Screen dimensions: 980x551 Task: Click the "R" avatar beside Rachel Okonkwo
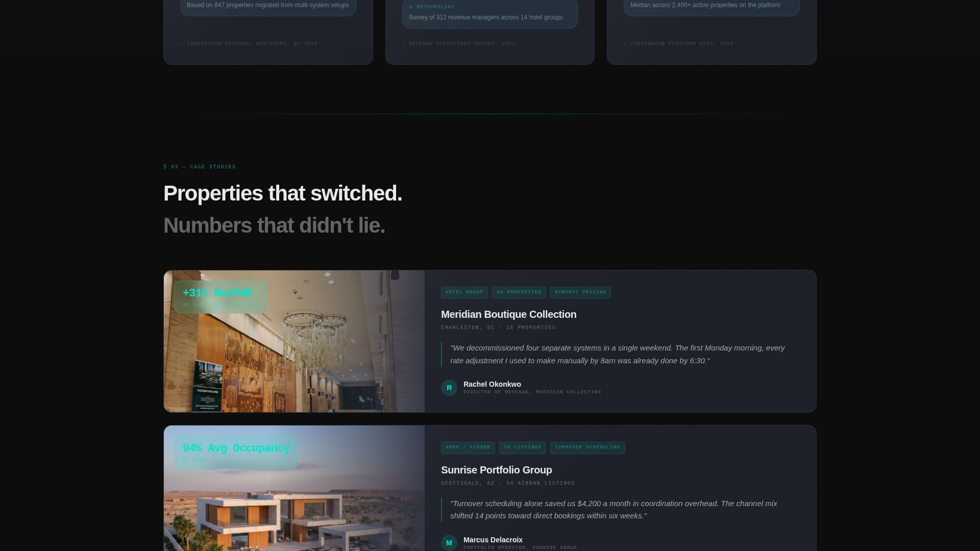tap(449, 388)
